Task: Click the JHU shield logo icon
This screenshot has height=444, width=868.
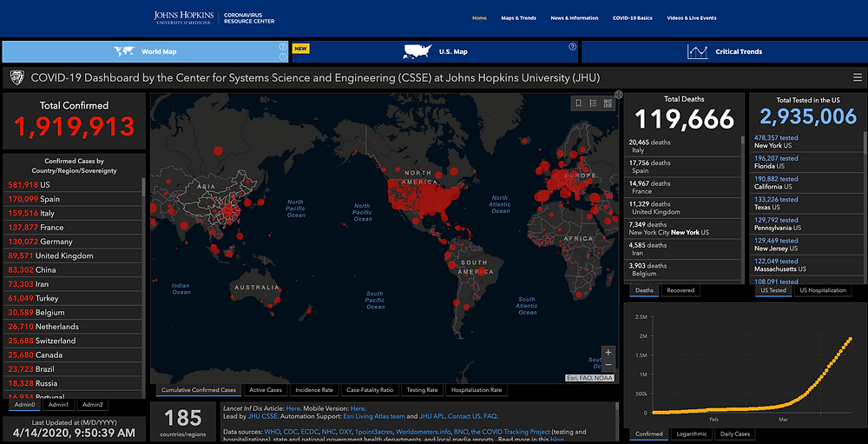Action: point(17,78)
